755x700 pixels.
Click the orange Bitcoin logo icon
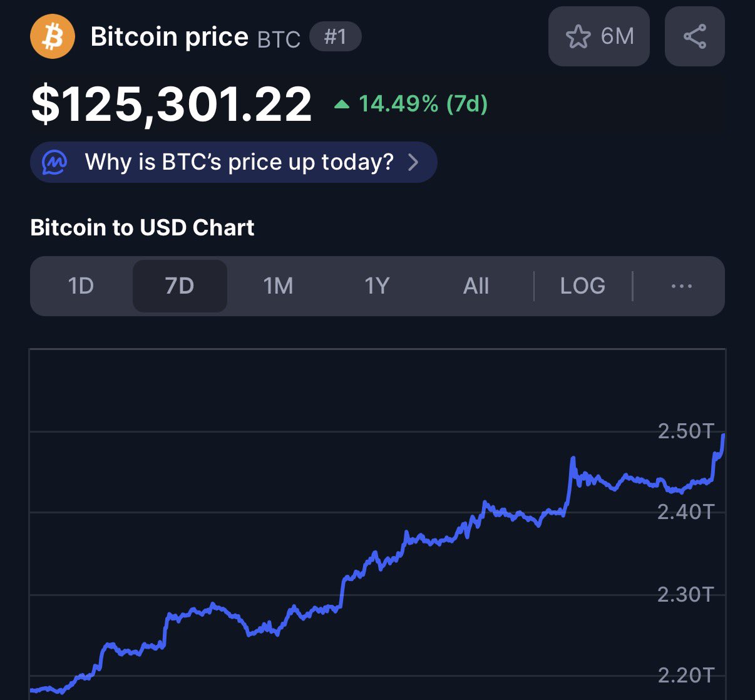[x=53, y=36]
